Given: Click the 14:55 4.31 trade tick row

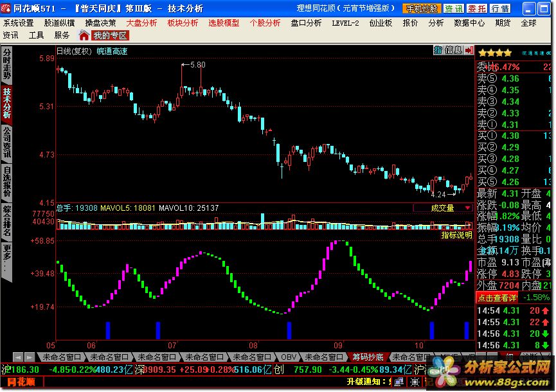Looking at the screenshot, I should pos(514,323).
